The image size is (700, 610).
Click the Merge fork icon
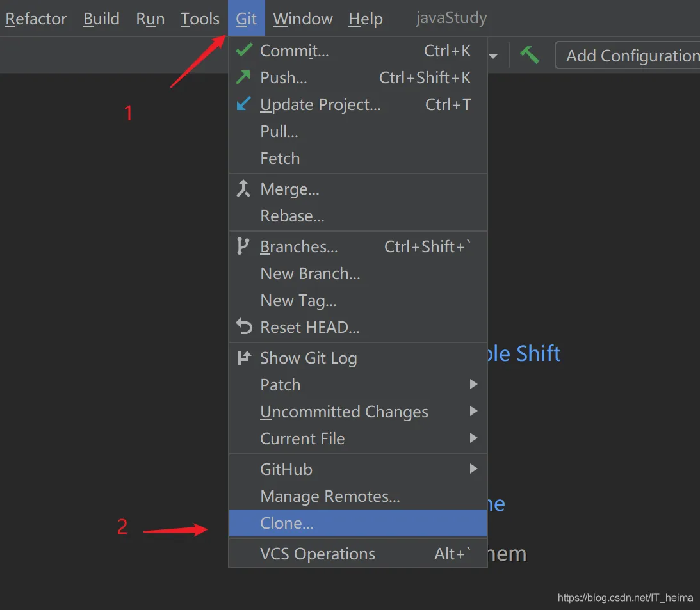243,189
